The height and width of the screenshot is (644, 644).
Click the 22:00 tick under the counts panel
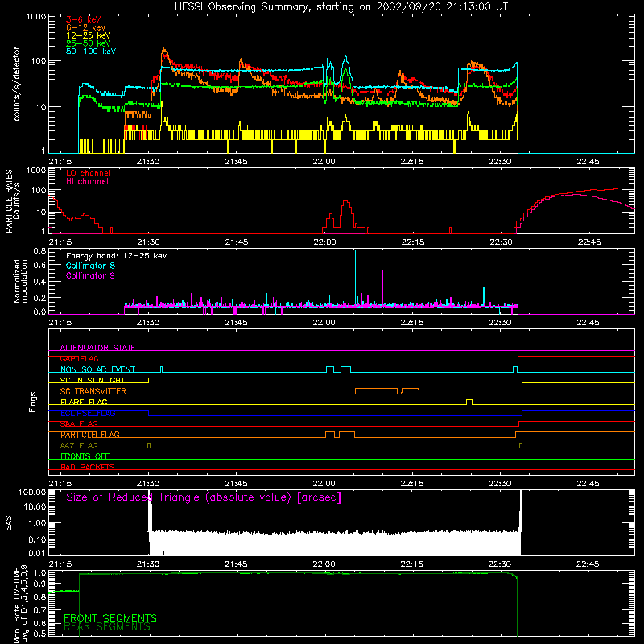tap(324, 162)
